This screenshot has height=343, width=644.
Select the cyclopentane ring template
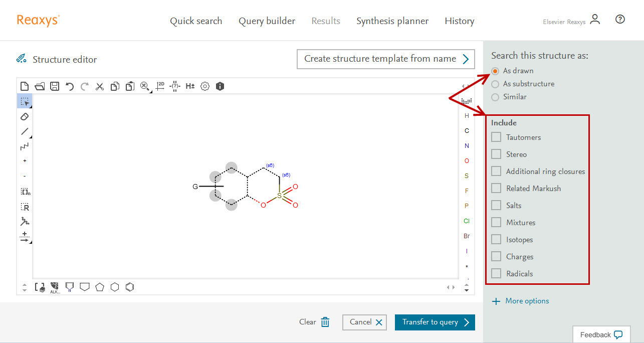100,287
